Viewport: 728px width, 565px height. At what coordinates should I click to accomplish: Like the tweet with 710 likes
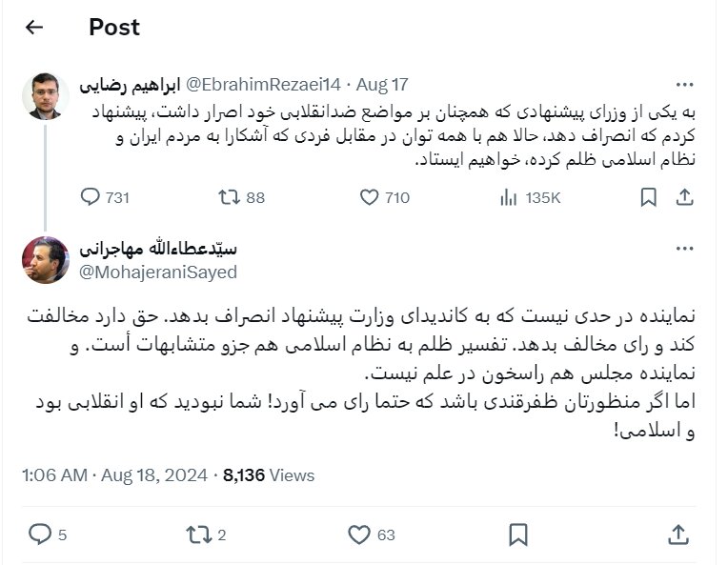coord(371,197)
